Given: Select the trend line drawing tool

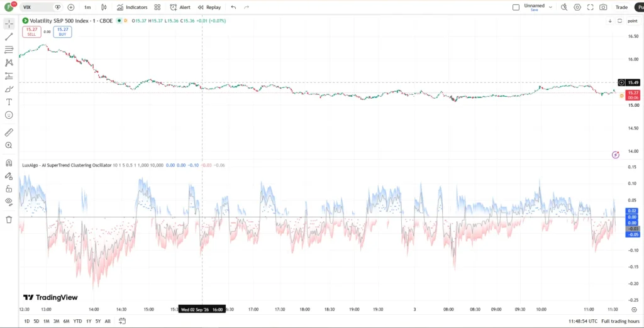Looking at the screenshot, I should tap(9, 37).
